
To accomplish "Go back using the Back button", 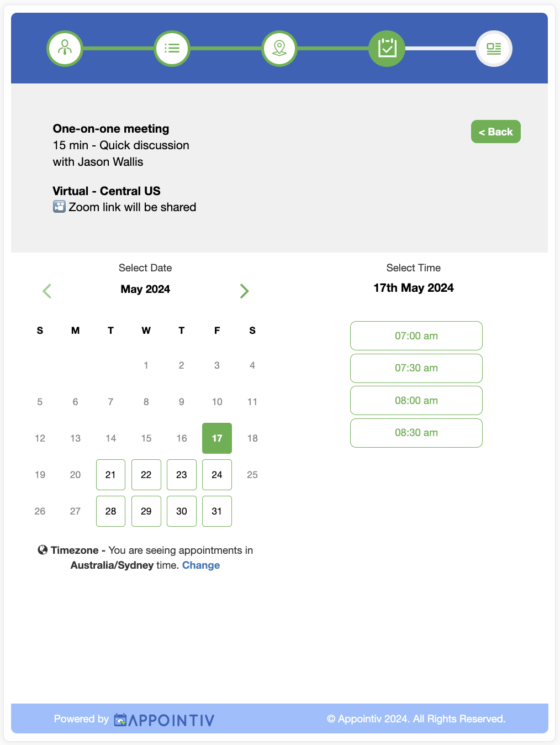I will (496, 132).
